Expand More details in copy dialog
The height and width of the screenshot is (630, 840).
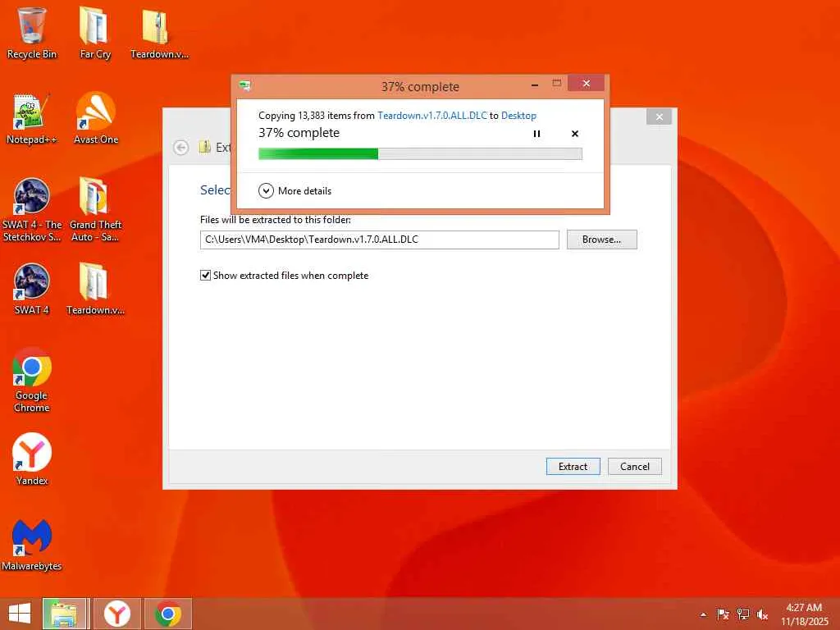[x=294, y=190]
